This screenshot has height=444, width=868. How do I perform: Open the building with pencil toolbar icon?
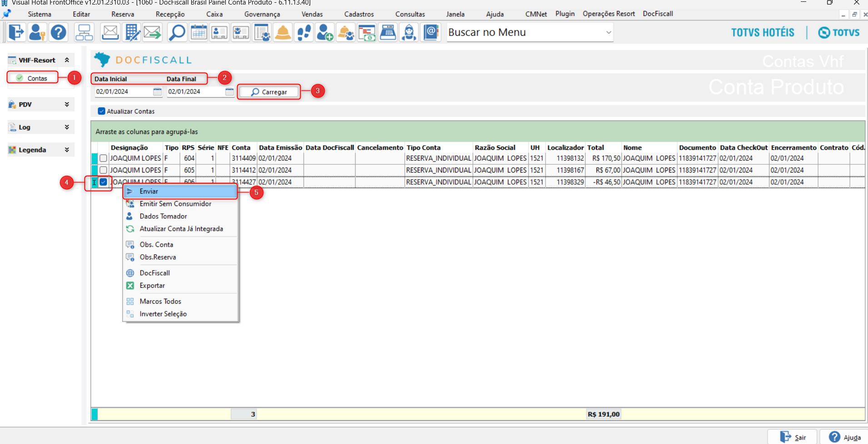132,32
